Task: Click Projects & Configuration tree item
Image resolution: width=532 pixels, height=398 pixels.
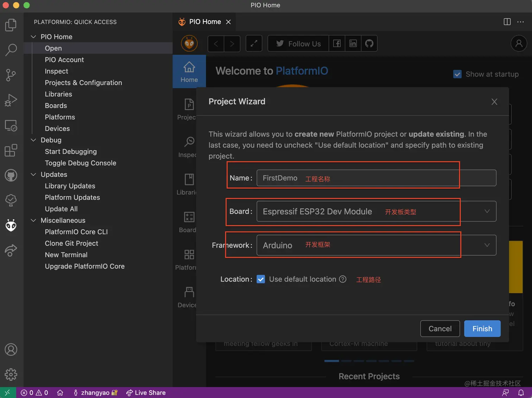Action: click(83, 83)
